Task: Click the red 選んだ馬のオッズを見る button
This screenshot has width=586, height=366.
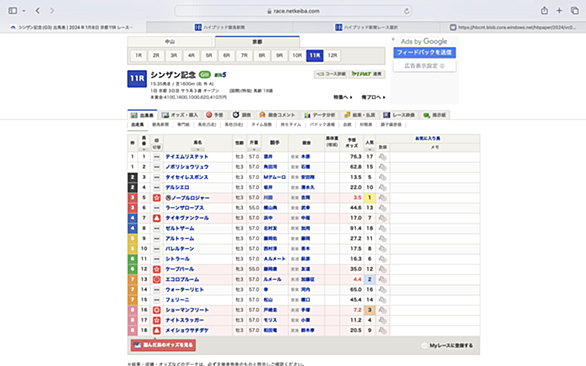Action: point(163,345)
